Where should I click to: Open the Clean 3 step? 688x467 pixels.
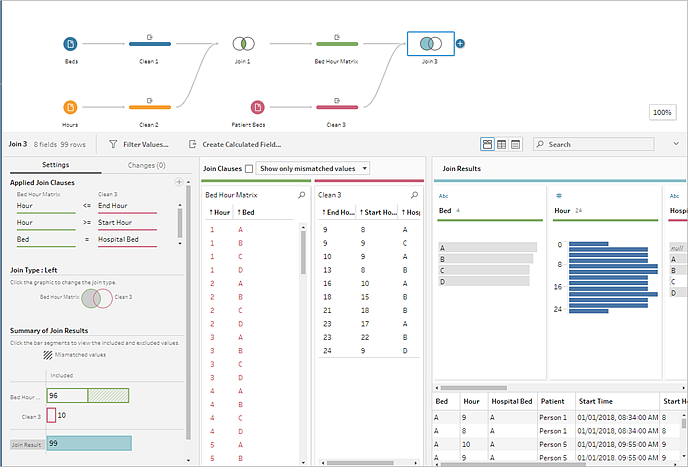coord(337,107)
